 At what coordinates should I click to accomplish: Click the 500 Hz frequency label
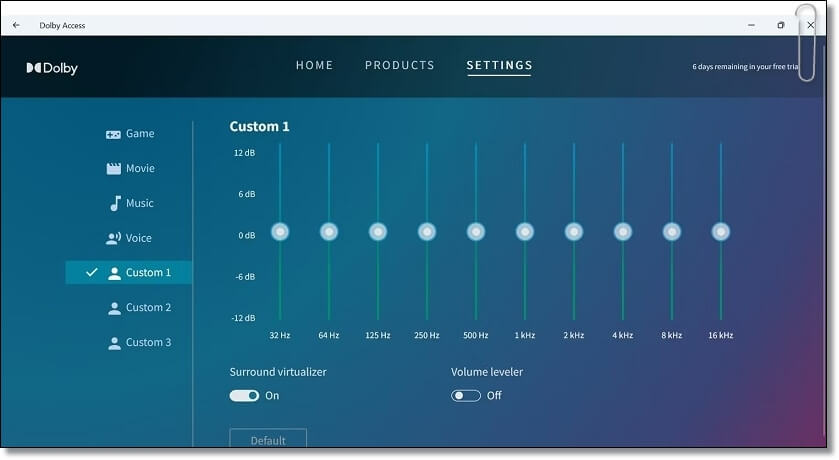tap(476, 335)
